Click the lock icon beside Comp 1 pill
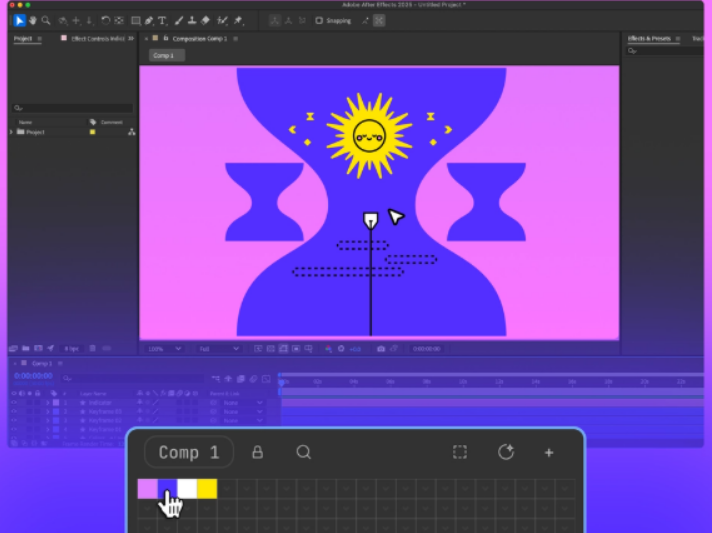Screen dimensions: 712x533 click(x=257, y=452)
